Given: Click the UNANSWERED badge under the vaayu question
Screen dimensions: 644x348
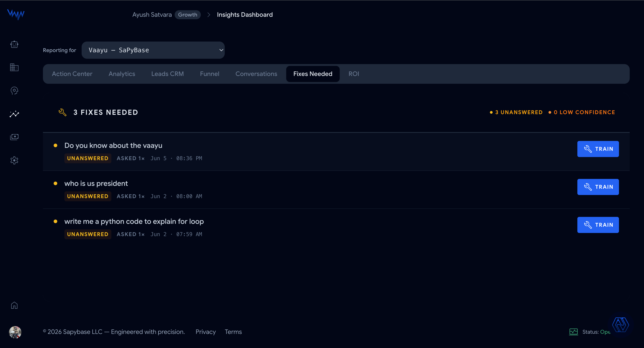Looking at the screenshot, I should [88, 158].
